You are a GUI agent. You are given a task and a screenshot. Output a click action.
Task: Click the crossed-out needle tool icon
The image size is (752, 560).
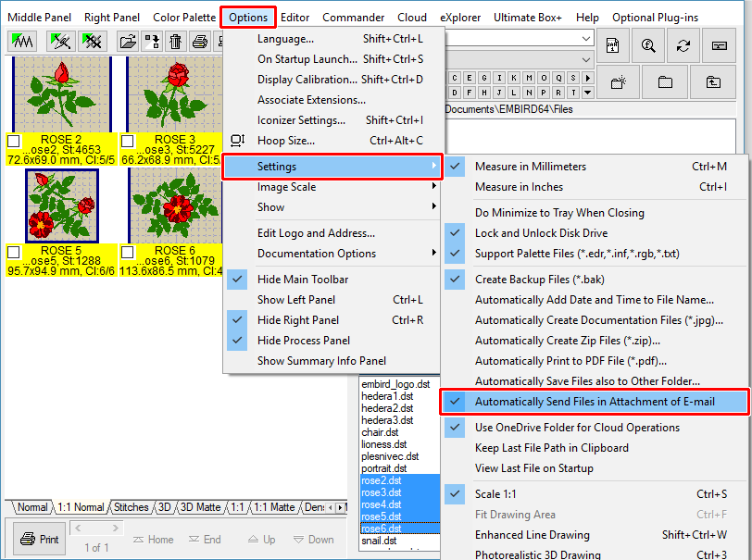60,42
